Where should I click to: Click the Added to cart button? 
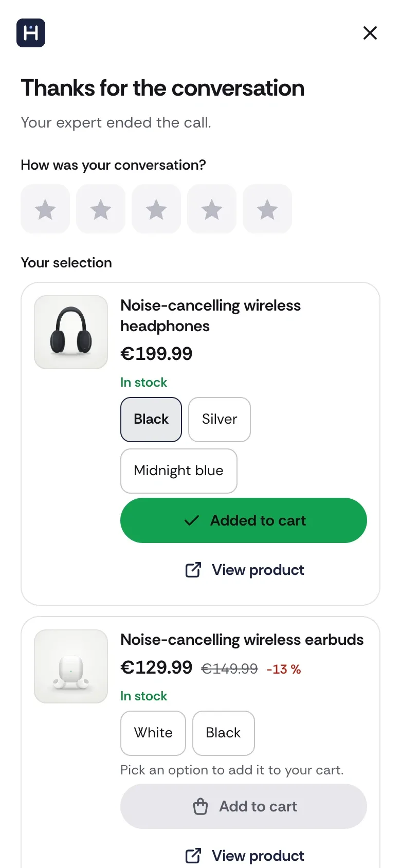point(244,520)
